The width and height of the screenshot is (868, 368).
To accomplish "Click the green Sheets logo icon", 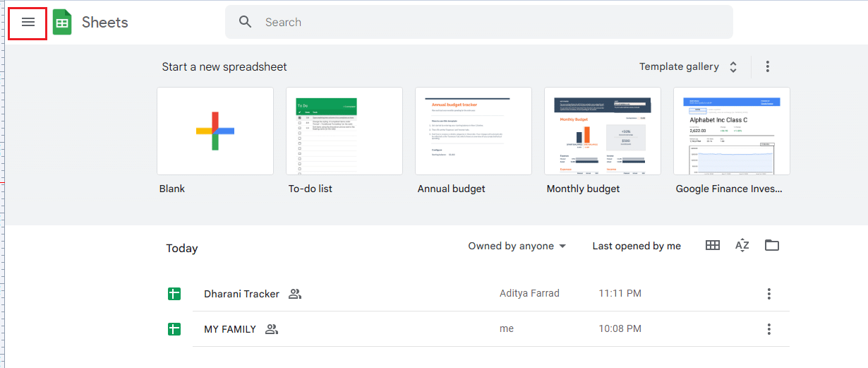I will [x=62, y=23].
